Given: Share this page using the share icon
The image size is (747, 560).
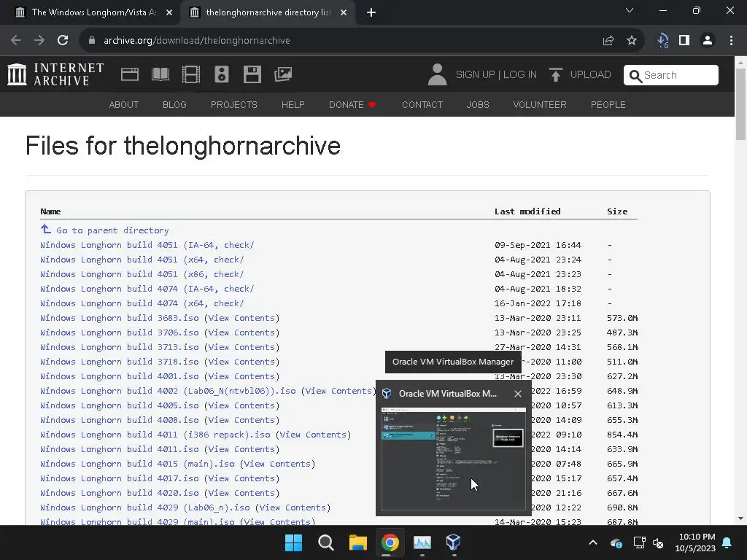Looking at the screenshot, I should coord(608,41).
